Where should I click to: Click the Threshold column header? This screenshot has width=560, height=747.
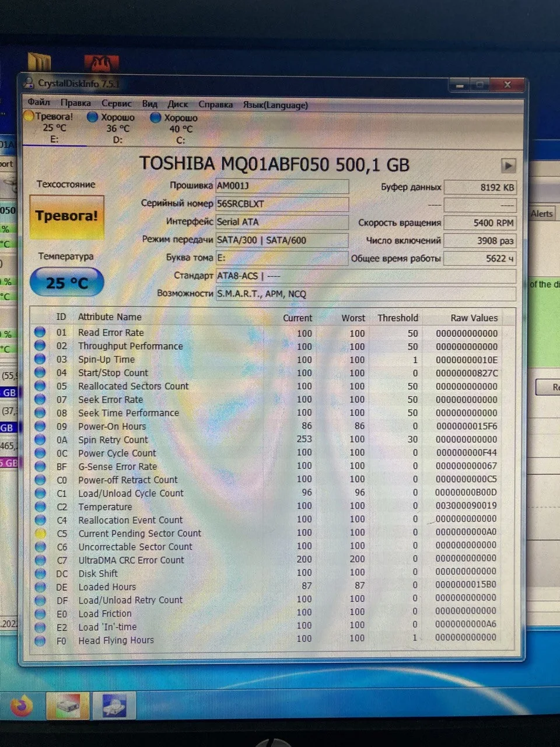[x=398, y=318]
